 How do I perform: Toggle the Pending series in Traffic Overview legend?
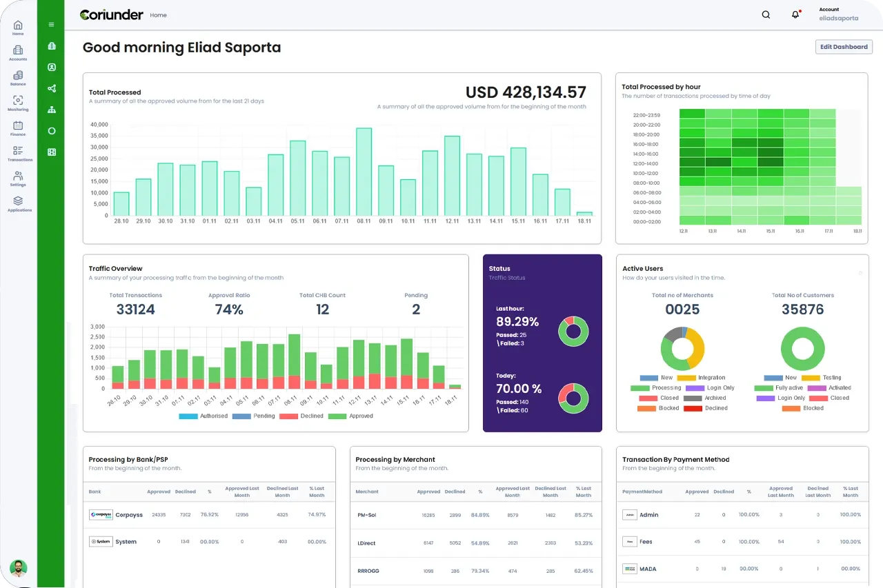tap(254, 416)
